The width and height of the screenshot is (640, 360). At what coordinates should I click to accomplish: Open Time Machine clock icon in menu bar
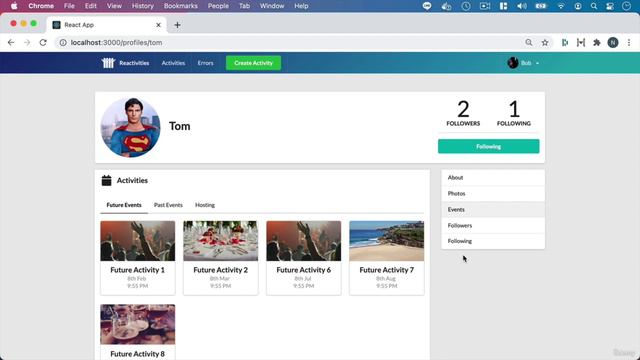(x=466, y=6)
